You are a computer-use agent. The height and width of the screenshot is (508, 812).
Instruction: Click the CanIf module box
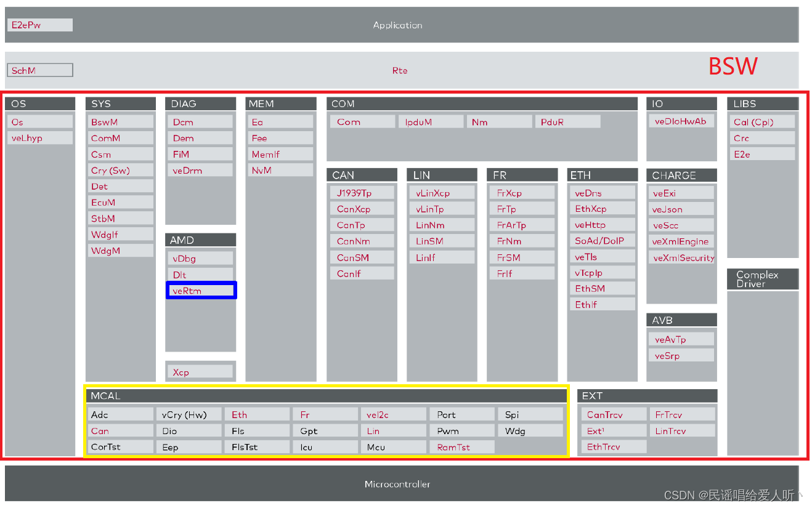[362, 273]
